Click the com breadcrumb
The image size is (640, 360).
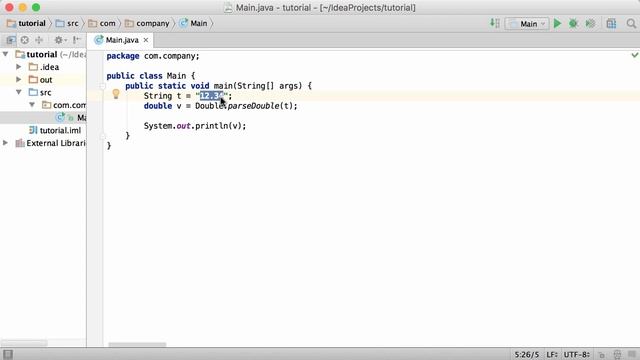click(102, 24)
